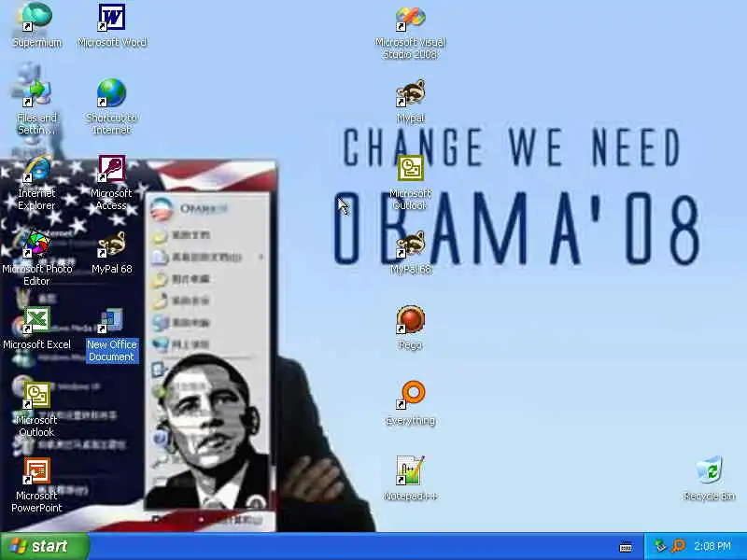The height and width of the screenshot is (560, 747).
Task: Click the language bar keyboard icon in taskbar
Action: pos(626,547)
